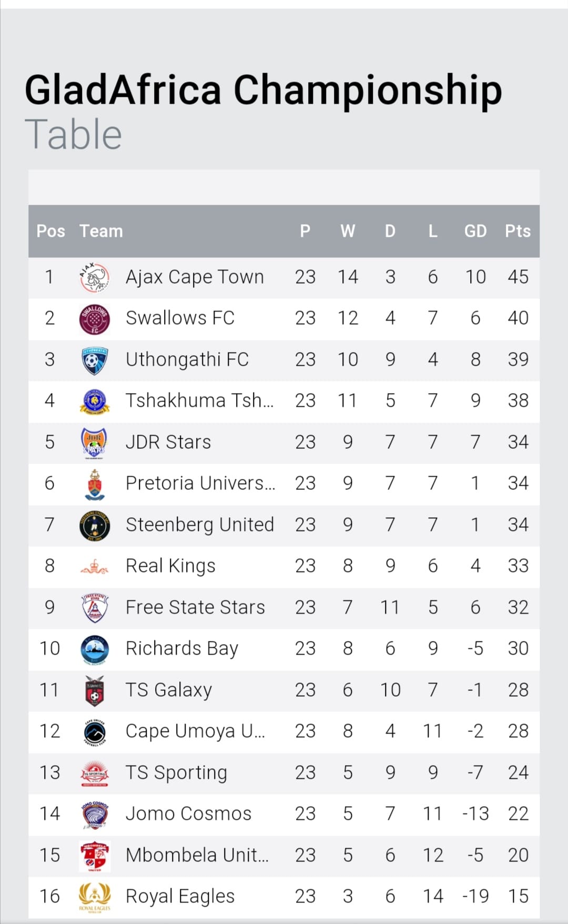Click the Steenberg United round badge
568x924 pixels.
click(95, 526)
